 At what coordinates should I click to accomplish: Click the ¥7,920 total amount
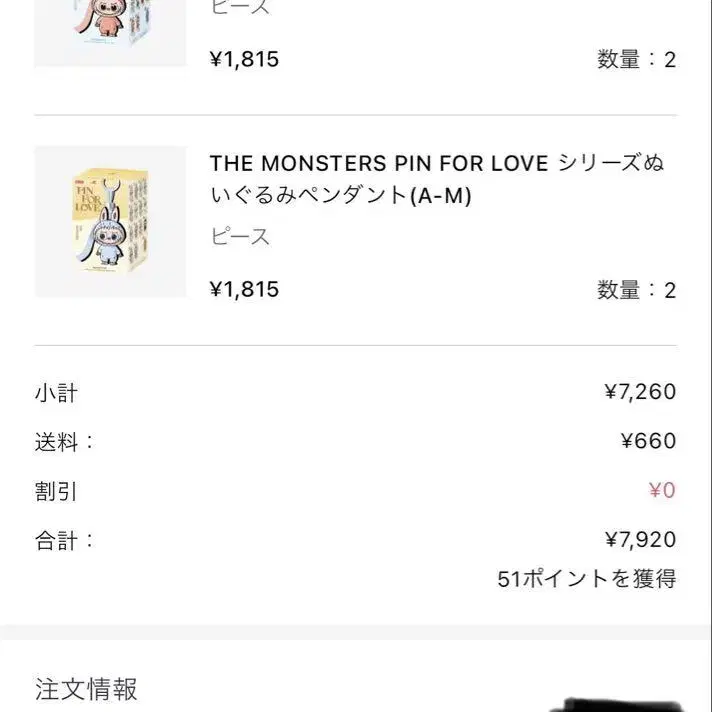[640, 540]
